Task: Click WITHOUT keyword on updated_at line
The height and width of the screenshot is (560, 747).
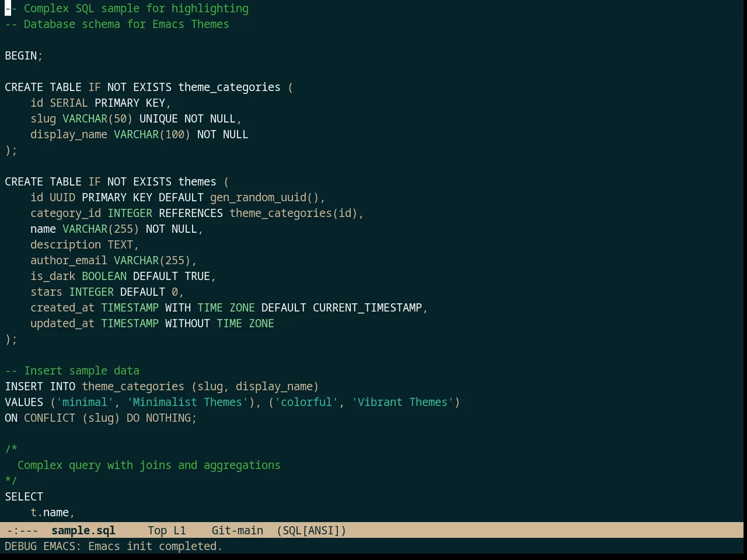Action: (187, 323)
